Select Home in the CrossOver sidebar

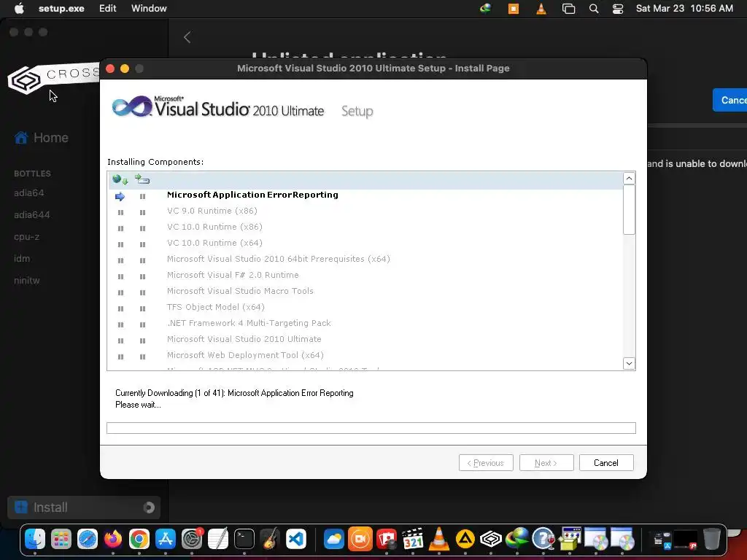pyautogui.click(x=42, y=138)
